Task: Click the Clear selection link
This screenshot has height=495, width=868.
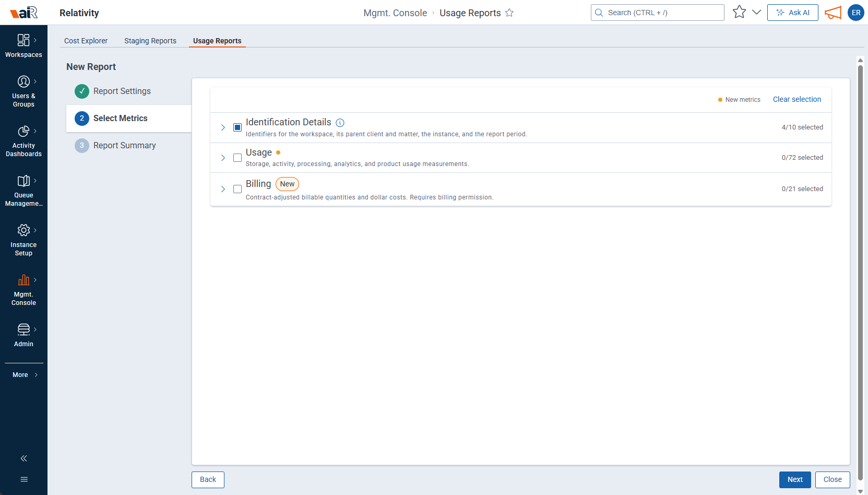Action: (x=796, y=99)
